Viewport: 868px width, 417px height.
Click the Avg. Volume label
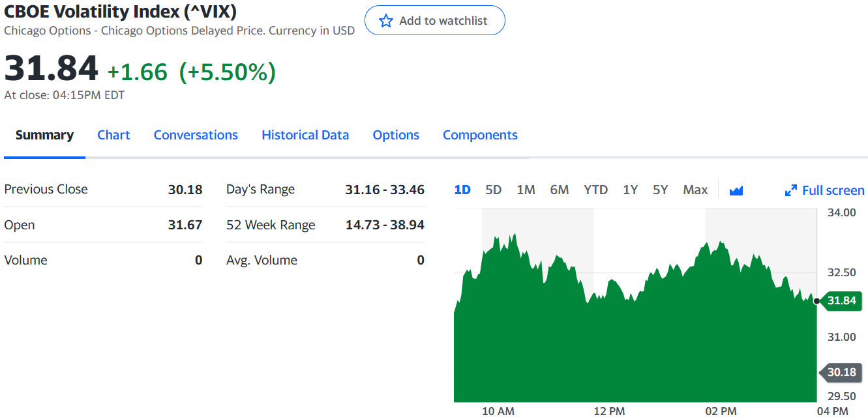click(262, 260)
